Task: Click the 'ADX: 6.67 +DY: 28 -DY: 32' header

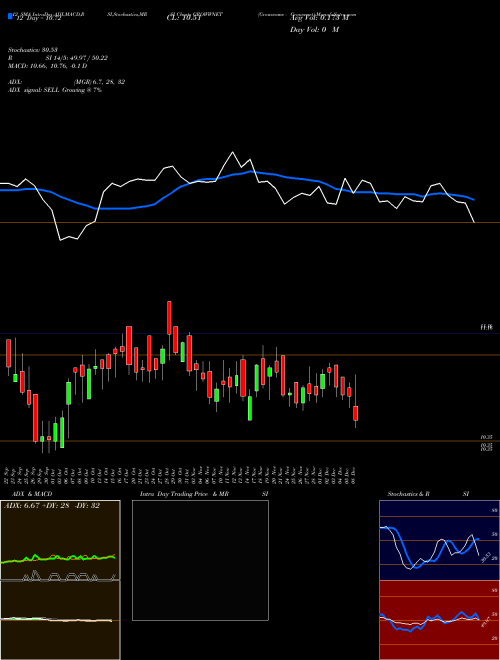Action: point(52,506)
